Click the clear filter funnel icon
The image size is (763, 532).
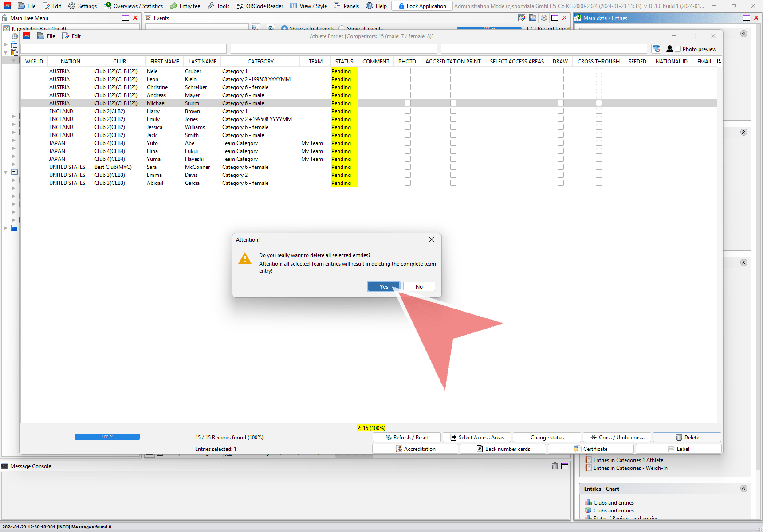click(656, 49)
